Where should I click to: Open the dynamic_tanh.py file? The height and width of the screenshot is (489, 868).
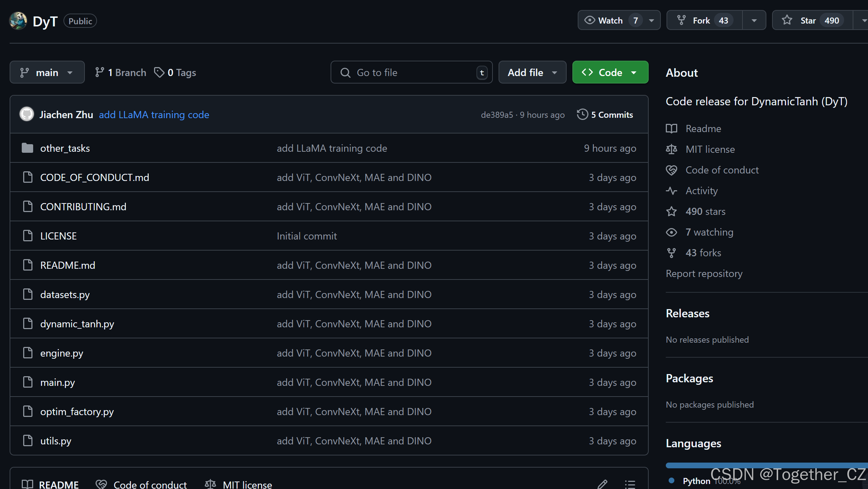coord(77,324)
